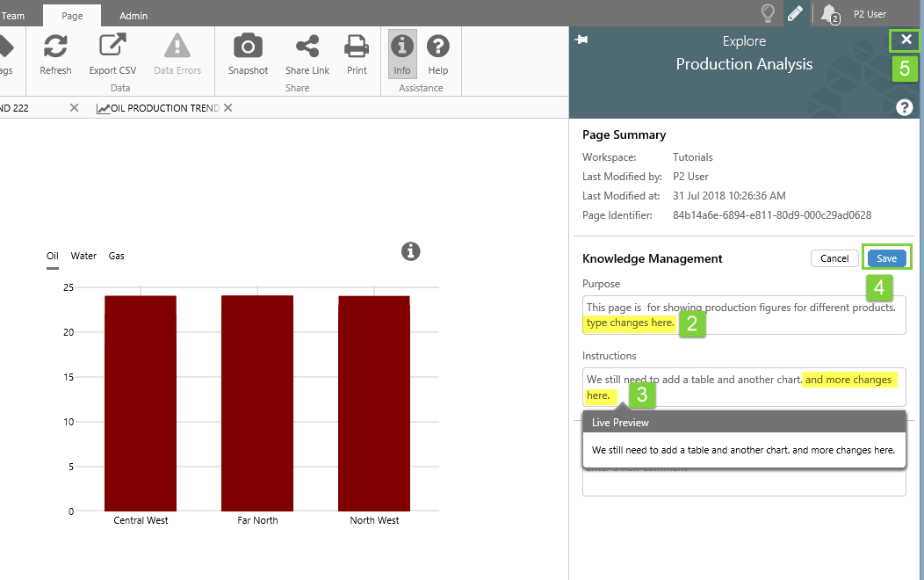Take a Snapshot of the page

coord(248,47)
